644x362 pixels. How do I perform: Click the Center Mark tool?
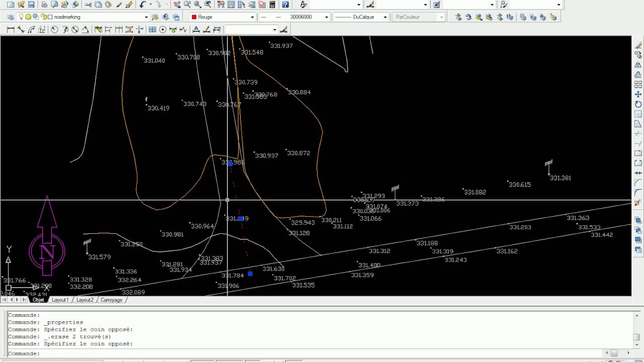click(x=163, y=30)
